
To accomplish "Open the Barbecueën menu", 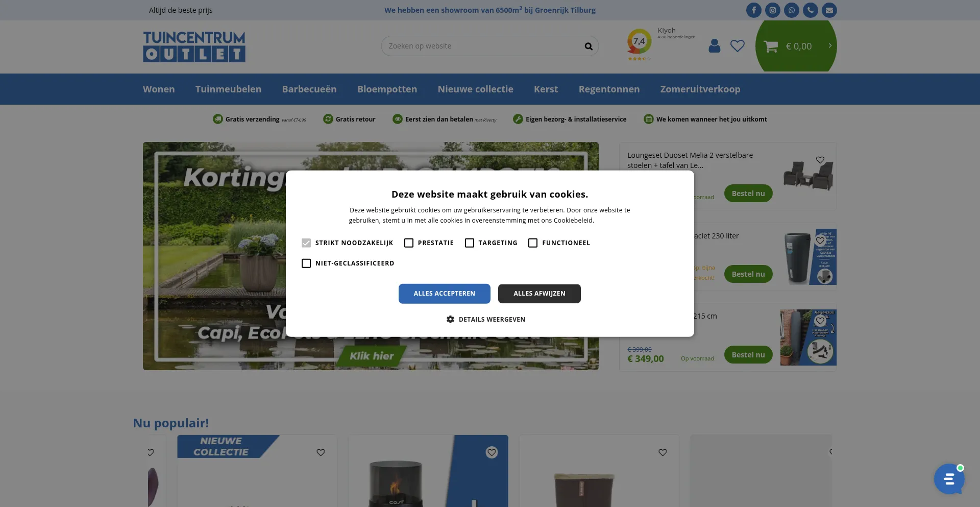I will (309, 89).
